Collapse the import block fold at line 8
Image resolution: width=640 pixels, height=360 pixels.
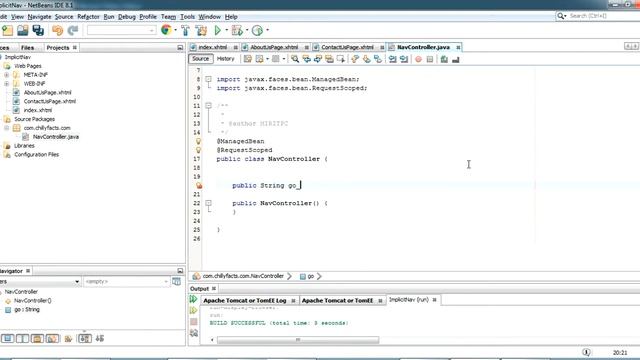[209, 79]
